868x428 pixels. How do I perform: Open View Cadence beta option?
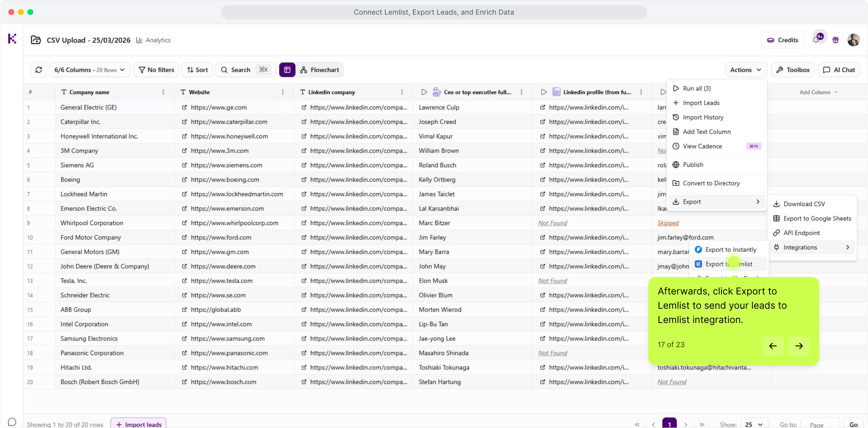[717, 146]
